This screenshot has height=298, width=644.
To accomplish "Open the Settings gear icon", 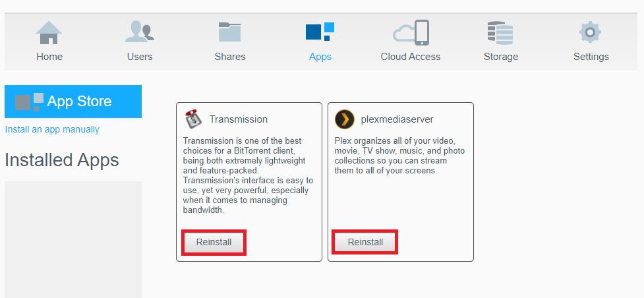I will (x=590, y=32).
